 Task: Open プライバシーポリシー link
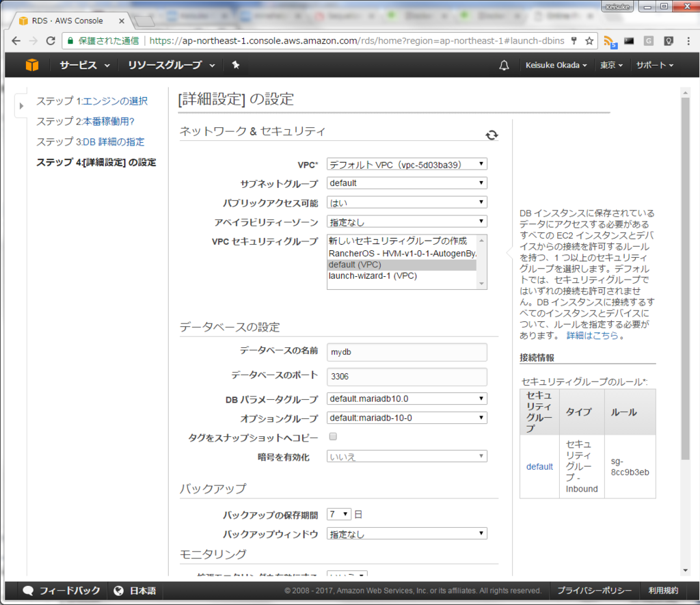(594, 591)
